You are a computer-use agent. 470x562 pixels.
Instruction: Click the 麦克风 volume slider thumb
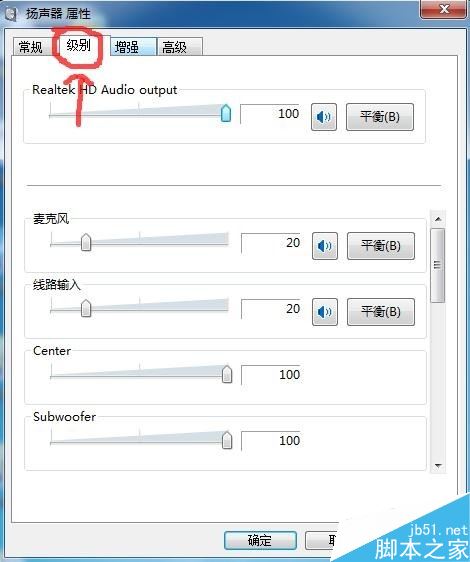click(86, 242)
